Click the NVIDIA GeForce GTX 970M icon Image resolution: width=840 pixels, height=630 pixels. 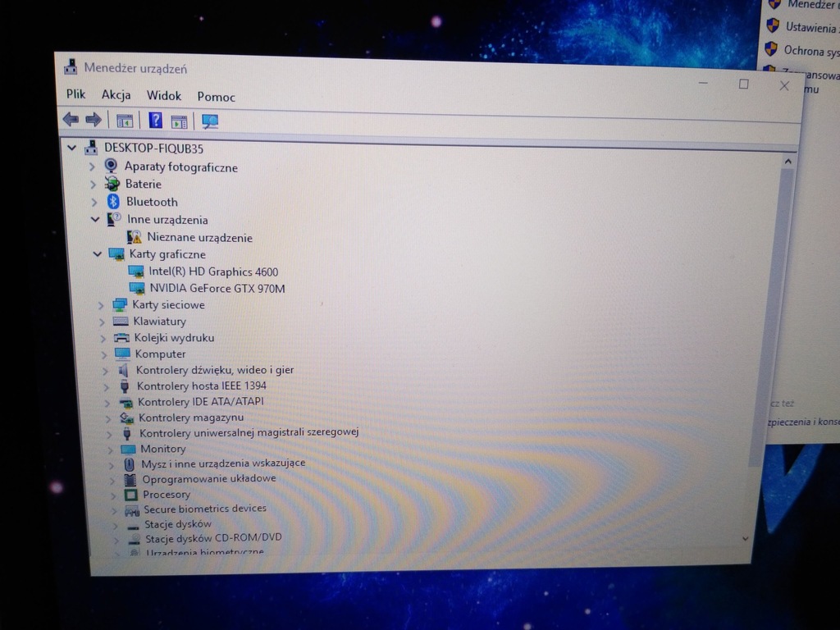137,288
